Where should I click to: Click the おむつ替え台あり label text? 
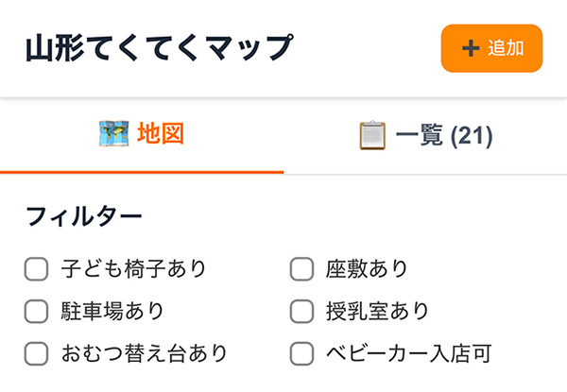tap(144, 354)
